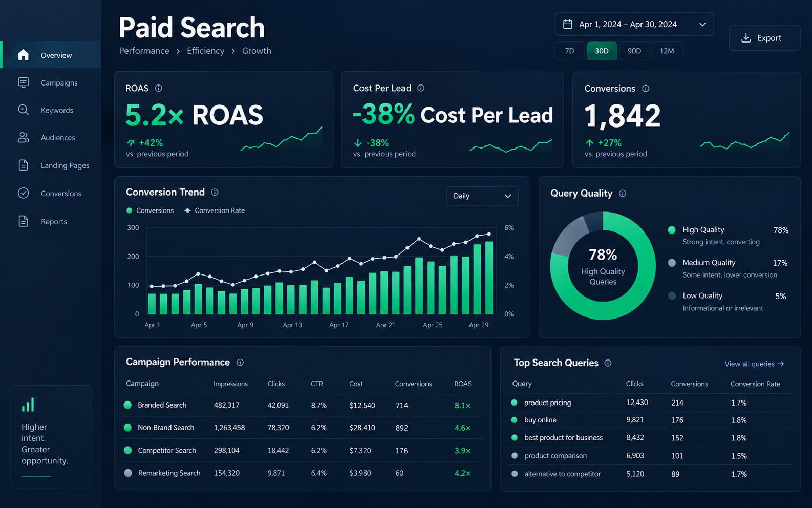
Task: Click the ROAS sparkline chart
Action: [281, 139]
